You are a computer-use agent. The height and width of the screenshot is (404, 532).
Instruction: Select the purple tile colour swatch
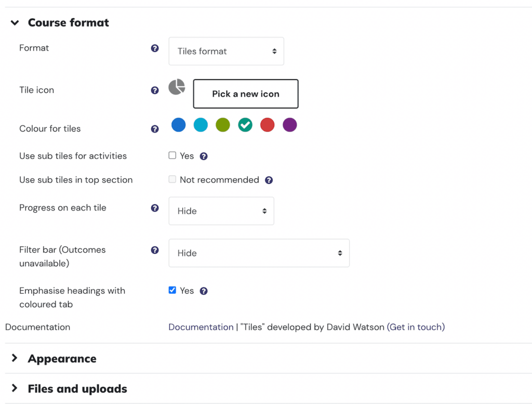(x=289, y=125)
